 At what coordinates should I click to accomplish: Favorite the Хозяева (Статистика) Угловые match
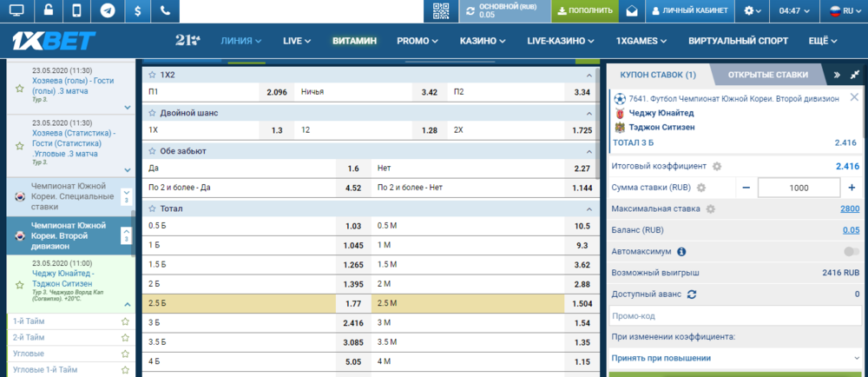click(19, 146)
